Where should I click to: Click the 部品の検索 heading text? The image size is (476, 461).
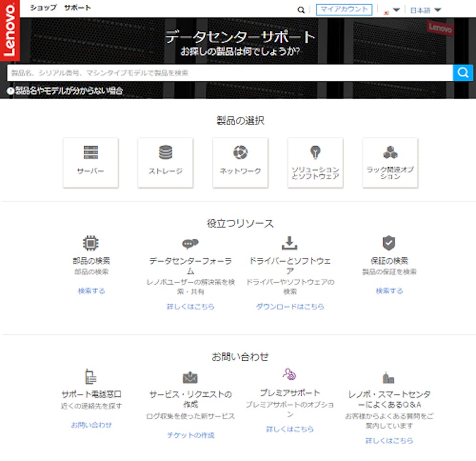91,261
